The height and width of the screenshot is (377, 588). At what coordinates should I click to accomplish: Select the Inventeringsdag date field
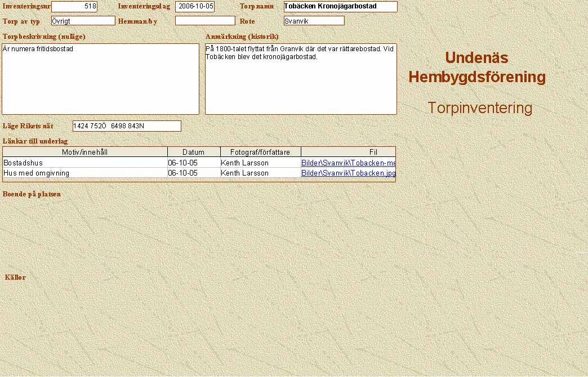click(195, 7)
